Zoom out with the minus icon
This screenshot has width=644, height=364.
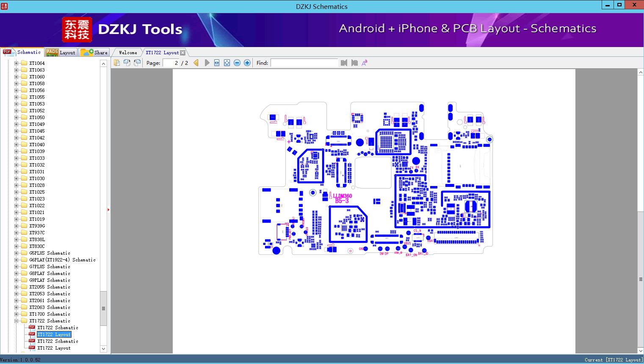237,63
